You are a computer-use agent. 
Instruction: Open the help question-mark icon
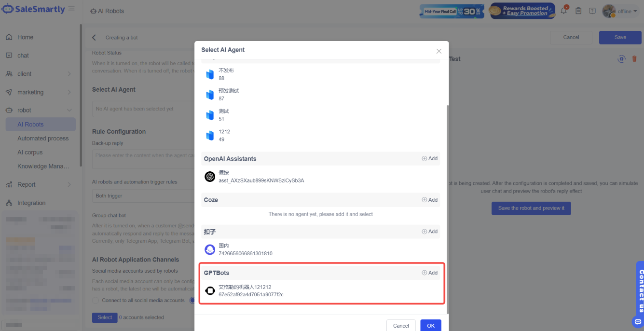pyautogui.click(x=592, y=11)
